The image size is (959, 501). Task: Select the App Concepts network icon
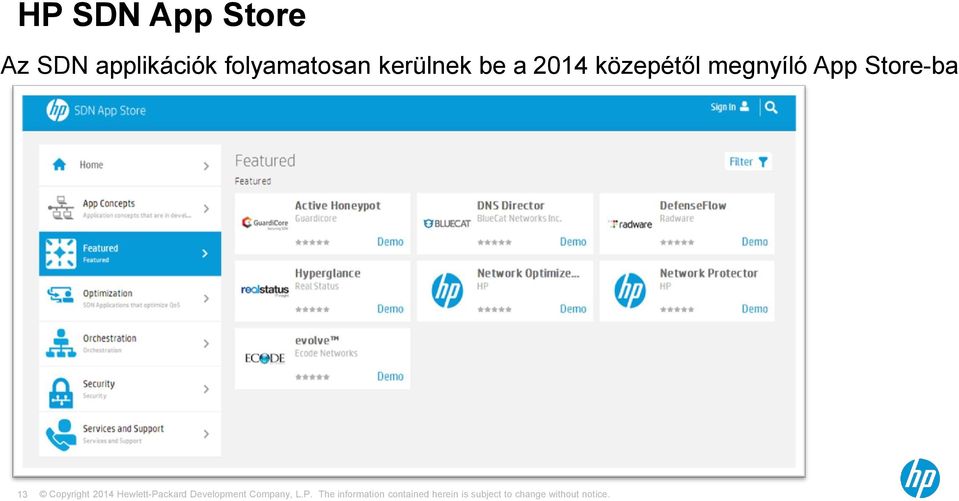(x=61, y=209)
